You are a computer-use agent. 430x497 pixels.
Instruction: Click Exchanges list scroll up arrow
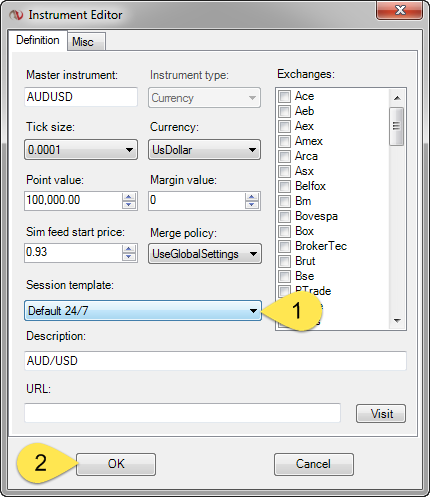click(x=397, y=98)
